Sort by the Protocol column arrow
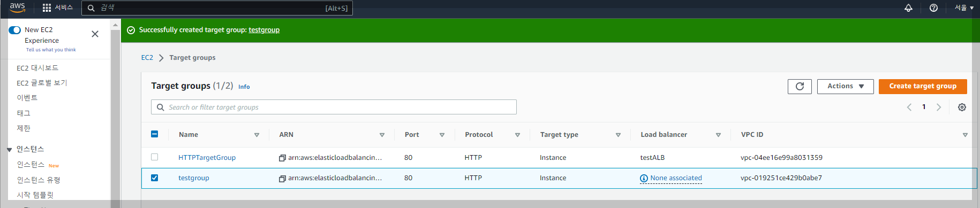The height and width of the screenshot is (208, 980). point(517,135)
